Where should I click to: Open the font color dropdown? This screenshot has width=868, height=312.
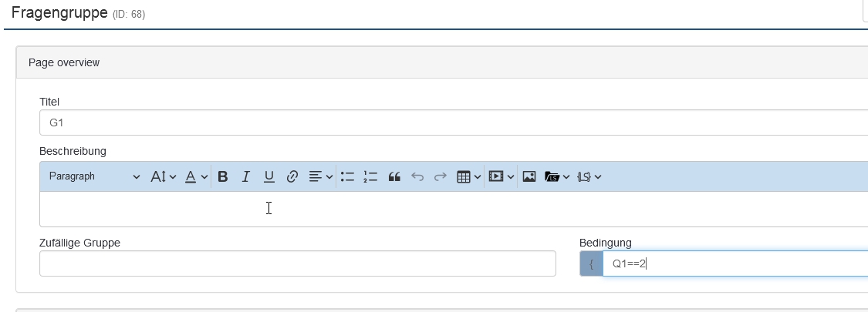(196, 176)
